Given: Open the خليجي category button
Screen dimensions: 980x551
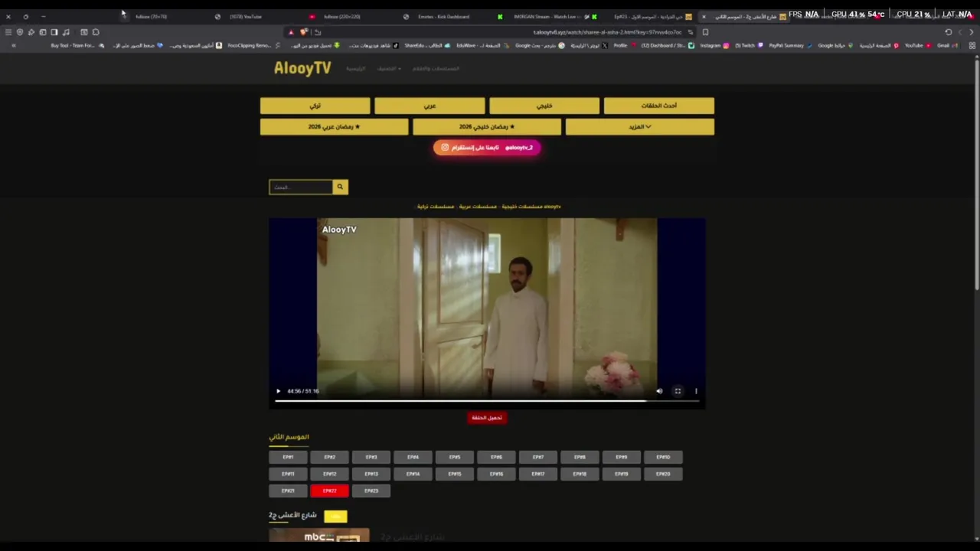Looking at the screenshot, I should 544,106.
